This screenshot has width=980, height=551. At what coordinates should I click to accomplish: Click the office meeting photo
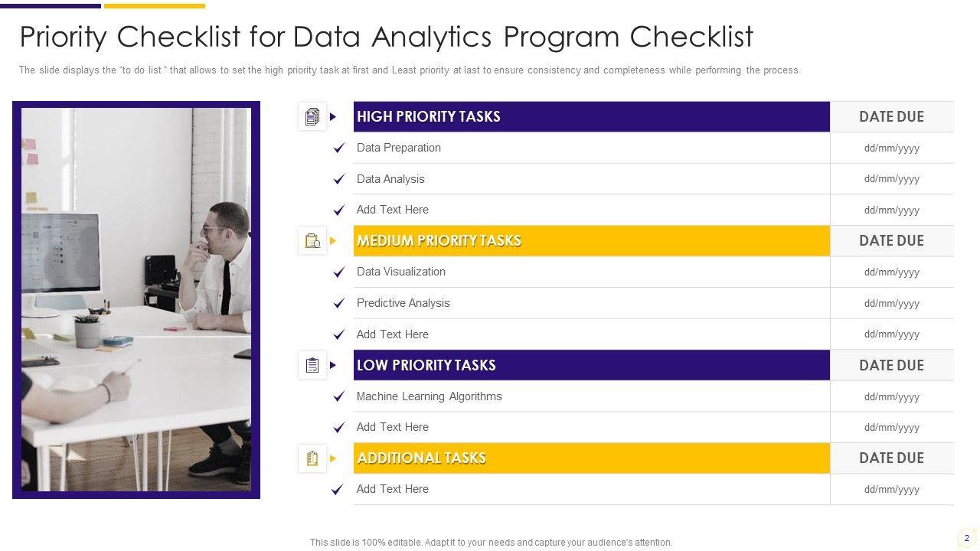click(136, 299)
